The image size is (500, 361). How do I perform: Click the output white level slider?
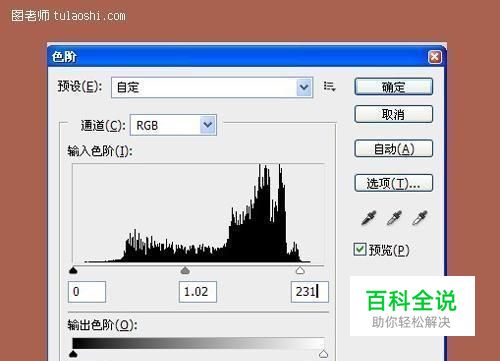coord(323,354)
